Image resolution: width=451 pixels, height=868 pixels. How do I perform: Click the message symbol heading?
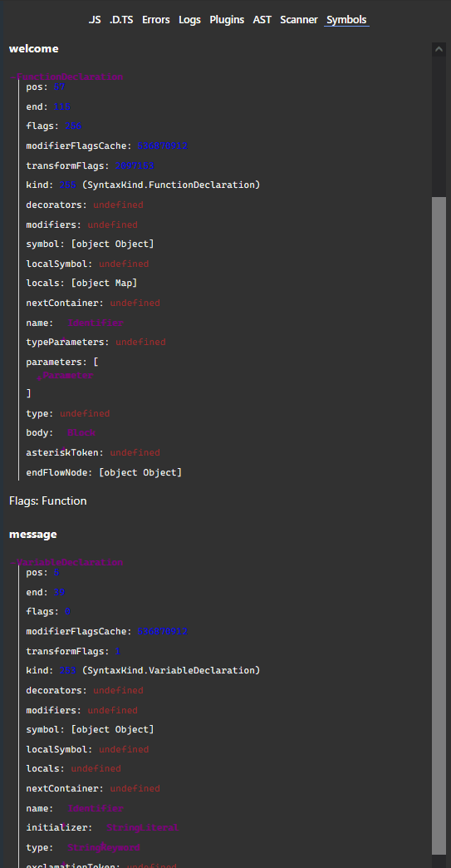click(x=33, y=535)
